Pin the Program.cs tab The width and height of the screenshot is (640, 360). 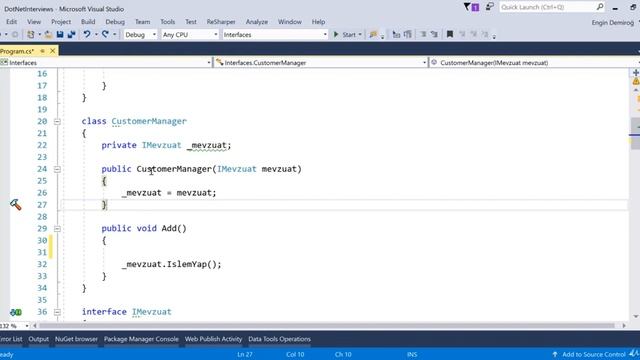42,51
